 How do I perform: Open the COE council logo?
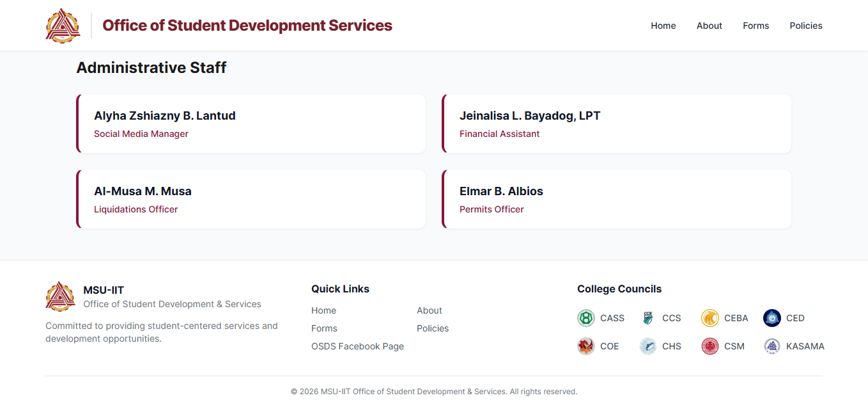click(585, 346)
